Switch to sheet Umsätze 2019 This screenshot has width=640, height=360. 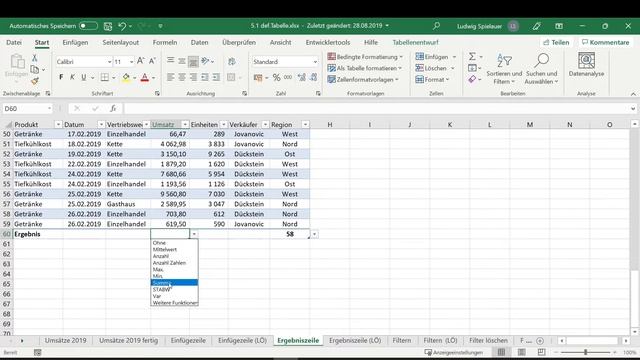tap(66, 340)
